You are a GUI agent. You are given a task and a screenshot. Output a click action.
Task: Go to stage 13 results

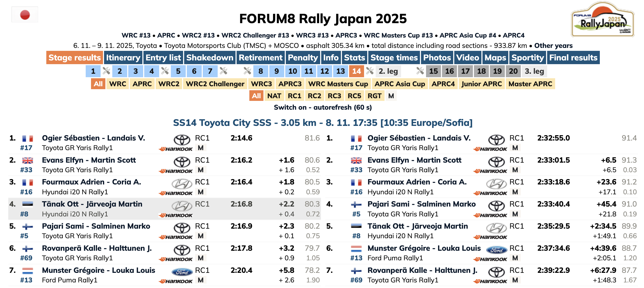[x=340, y=71]
